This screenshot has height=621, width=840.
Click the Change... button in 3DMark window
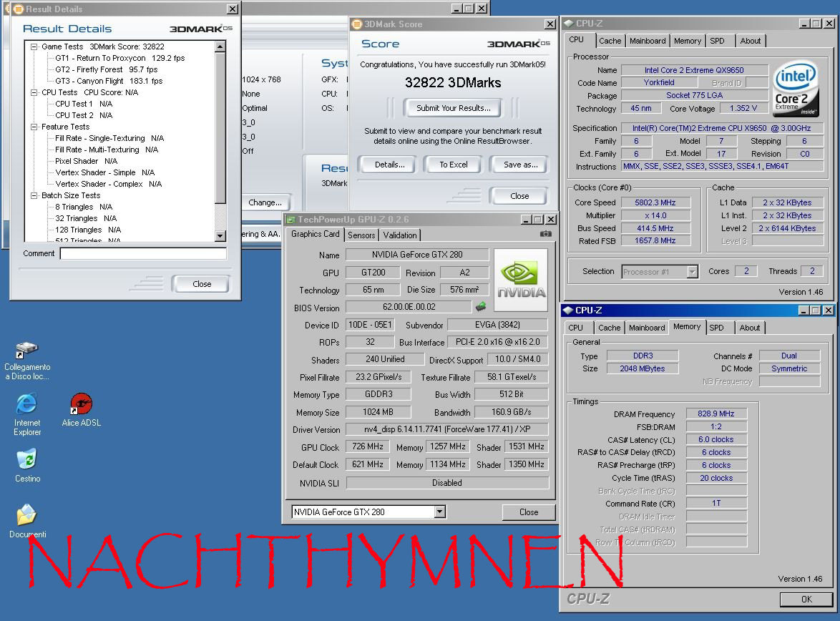(265, 202)
